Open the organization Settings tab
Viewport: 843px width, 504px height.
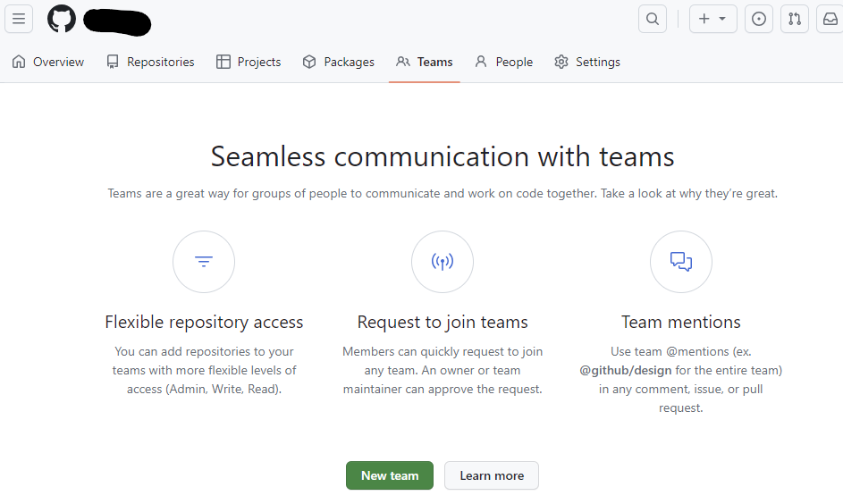(587, 62)
